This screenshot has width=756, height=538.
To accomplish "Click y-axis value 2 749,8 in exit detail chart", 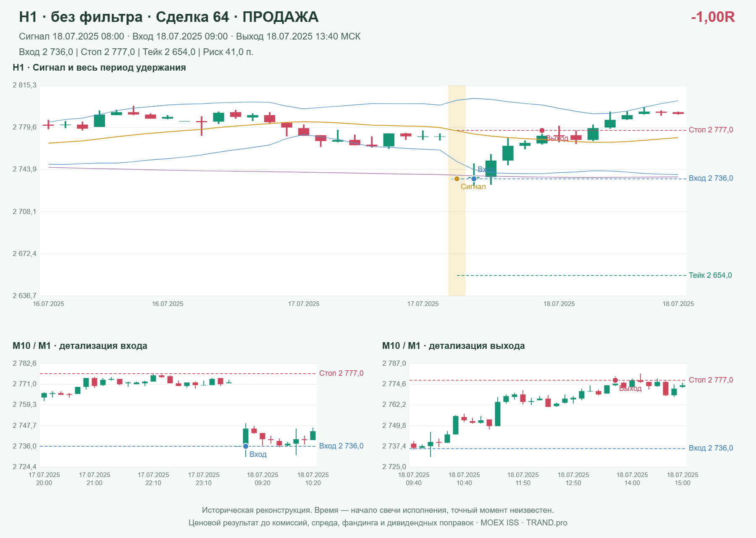I will tap(394, 426).
